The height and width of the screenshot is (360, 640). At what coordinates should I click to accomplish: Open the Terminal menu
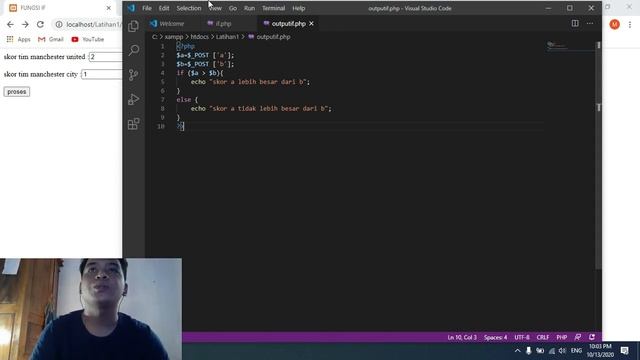273,8
